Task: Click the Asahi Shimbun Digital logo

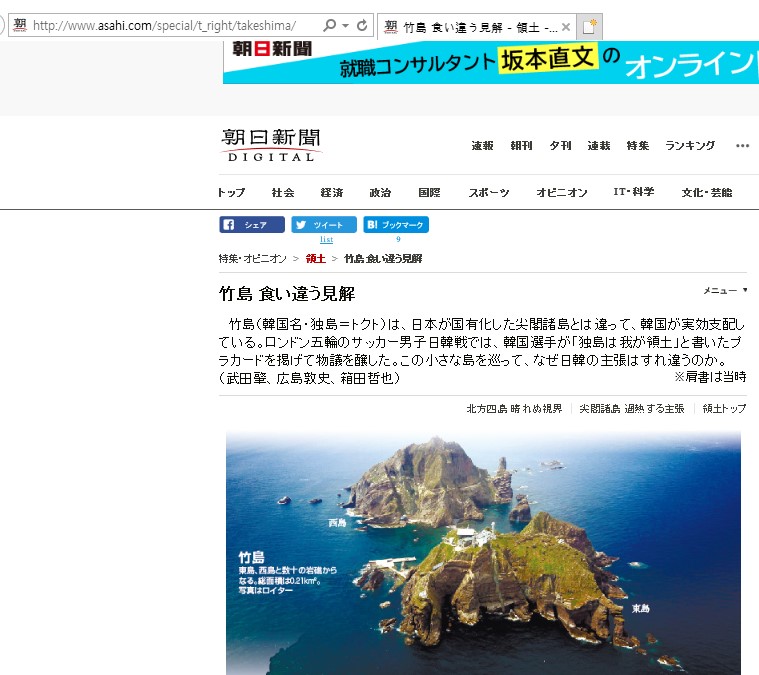Action: click(271, 145)
